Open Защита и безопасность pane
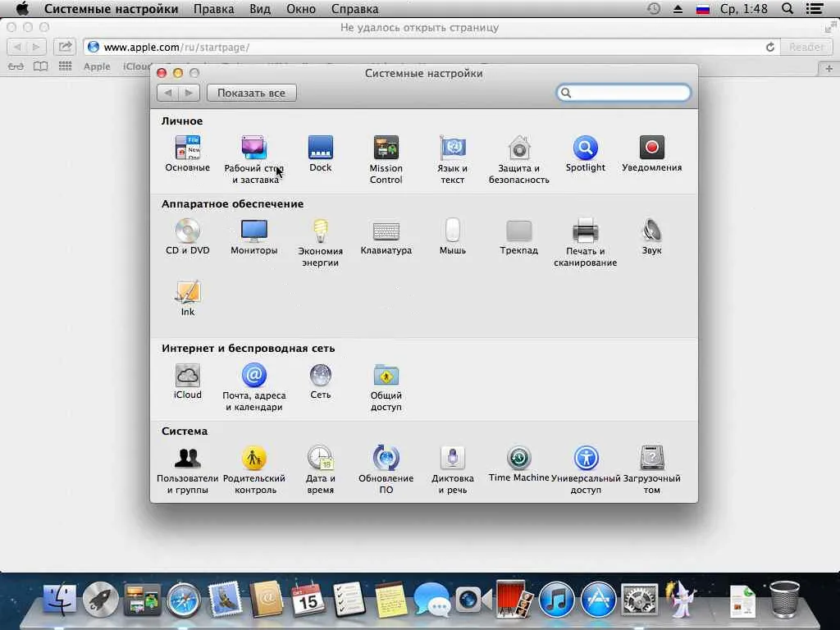The height and width of the screenshot is (630, 840). [519, 160]
